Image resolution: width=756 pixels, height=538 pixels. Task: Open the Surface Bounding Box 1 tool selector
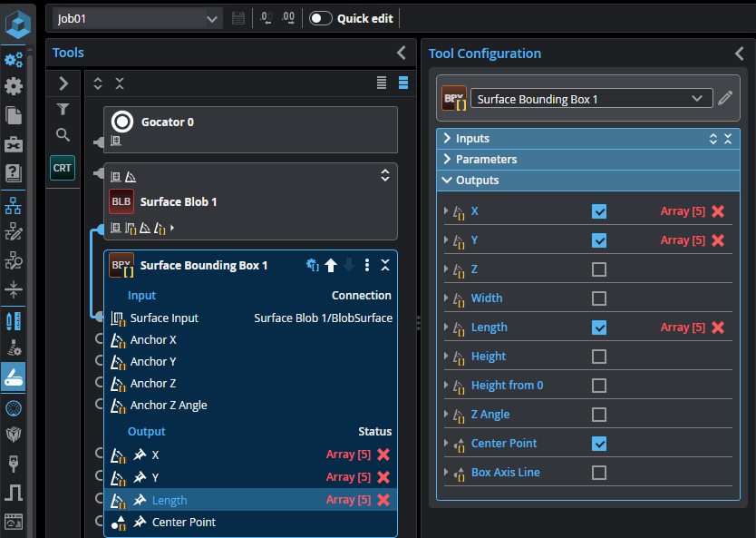pos(589,98)
